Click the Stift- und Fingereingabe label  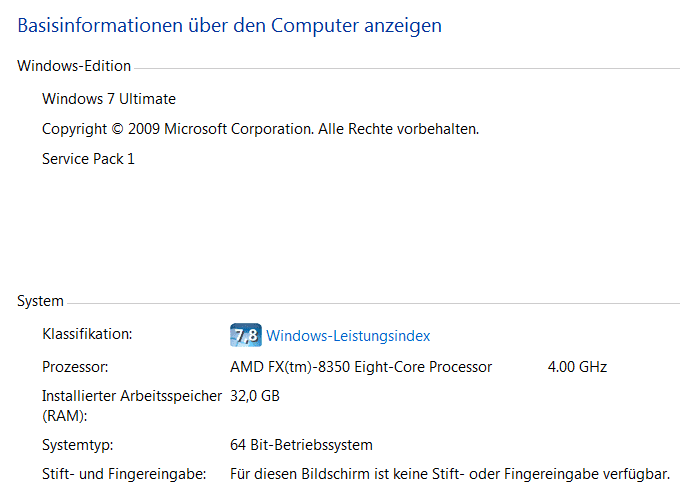click(x=123, y=473)
